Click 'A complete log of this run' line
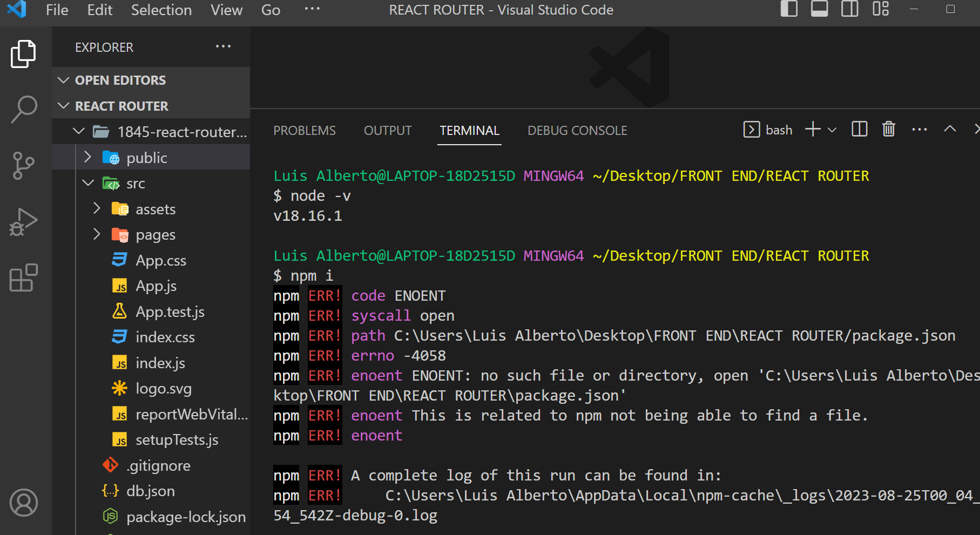Viewport: 980px width, 535px height. pos(497,476)
